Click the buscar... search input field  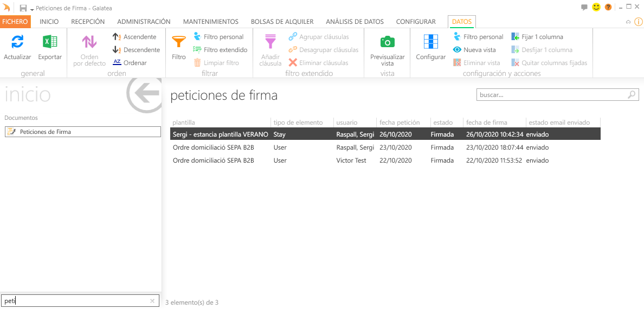pyautogui.click(x=552, y=94)
